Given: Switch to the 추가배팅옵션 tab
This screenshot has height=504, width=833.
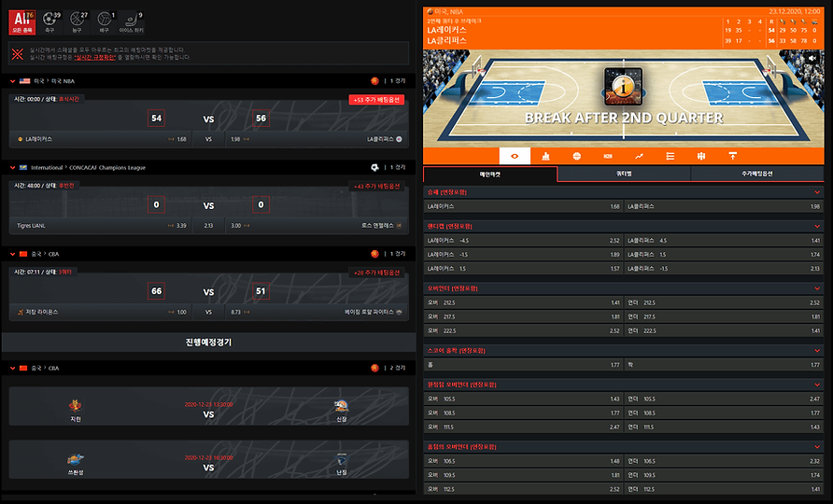Looking at the screenshot, I should click(757, 174).
